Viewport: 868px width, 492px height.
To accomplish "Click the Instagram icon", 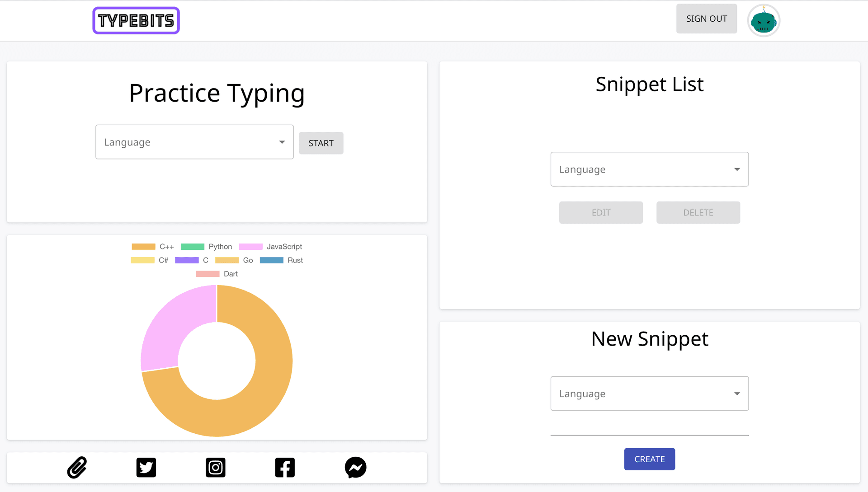I will pyautogui.click(x=216, y=468).
